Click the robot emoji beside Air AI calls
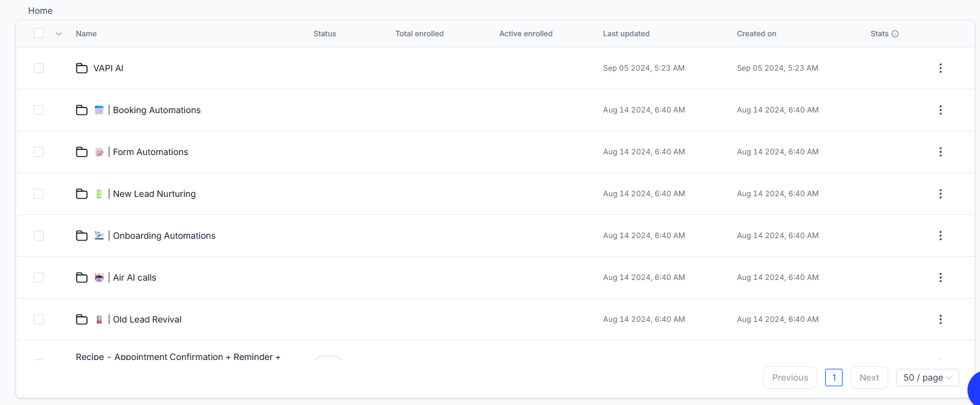The width and height of the screenshot is (980, 405). click(x=99, y=277)
